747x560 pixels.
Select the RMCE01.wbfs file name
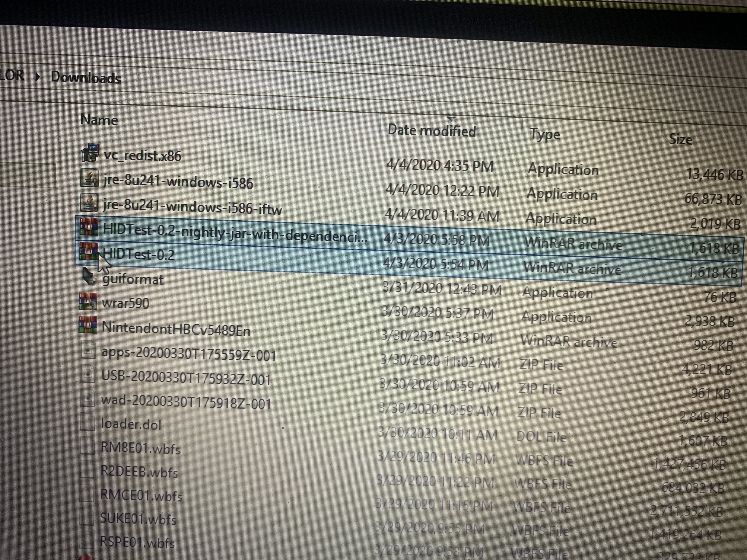(141, 496)
